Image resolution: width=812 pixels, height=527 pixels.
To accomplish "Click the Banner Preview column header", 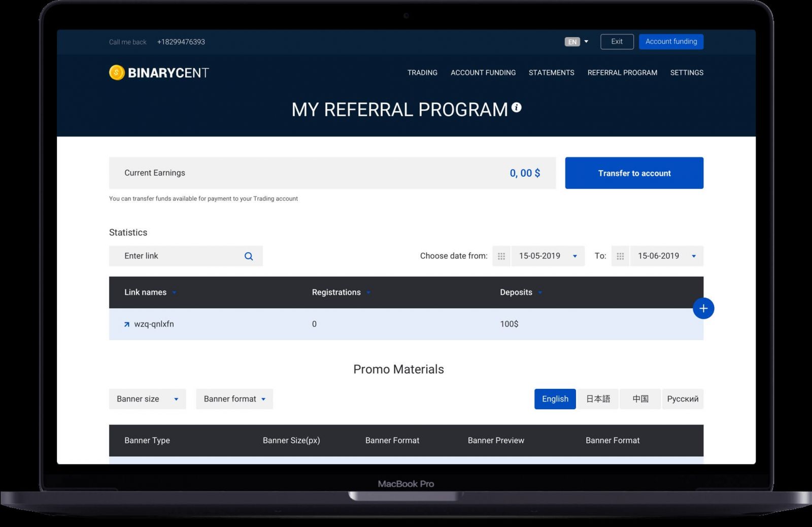I will 496,441.
